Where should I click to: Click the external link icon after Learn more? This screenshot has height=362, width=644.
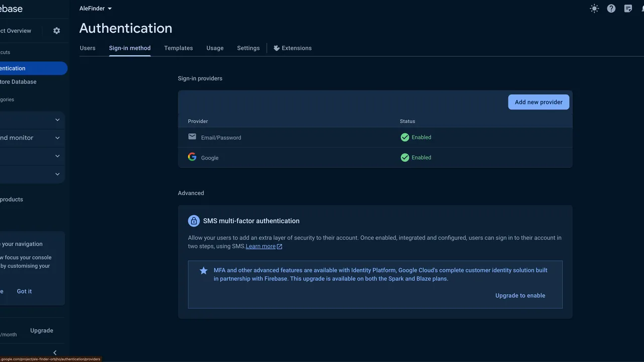coord(279,246)
